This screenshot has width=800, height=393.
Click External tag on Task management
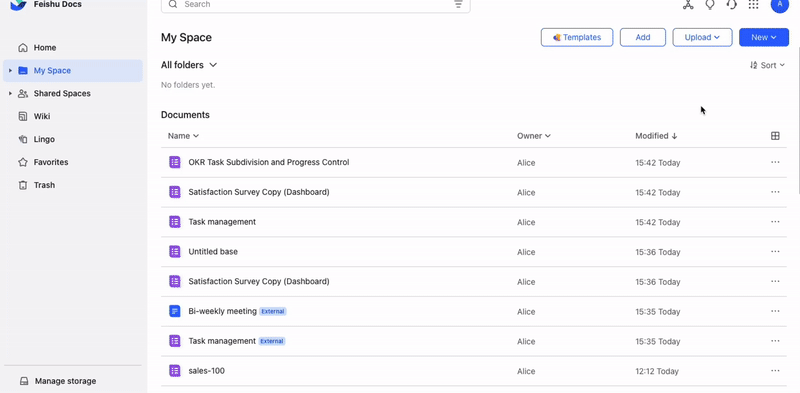(271, 341)
